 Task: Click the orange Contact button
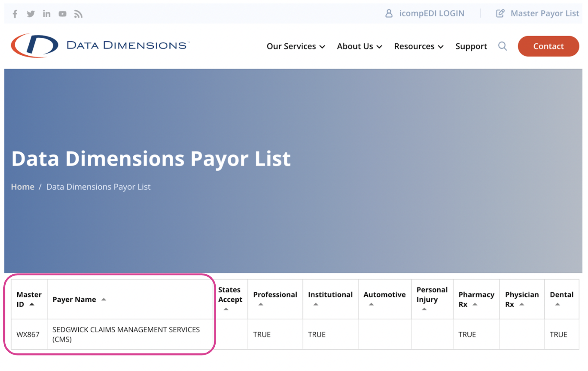coord(548,46)
